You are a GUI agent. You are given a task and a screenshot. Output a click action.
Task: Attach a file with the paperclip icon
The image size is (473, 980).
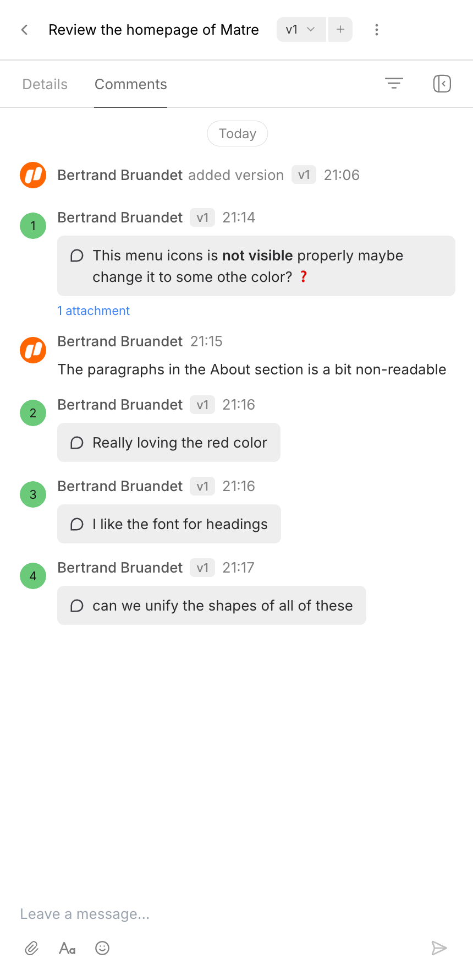click(31, 948)
